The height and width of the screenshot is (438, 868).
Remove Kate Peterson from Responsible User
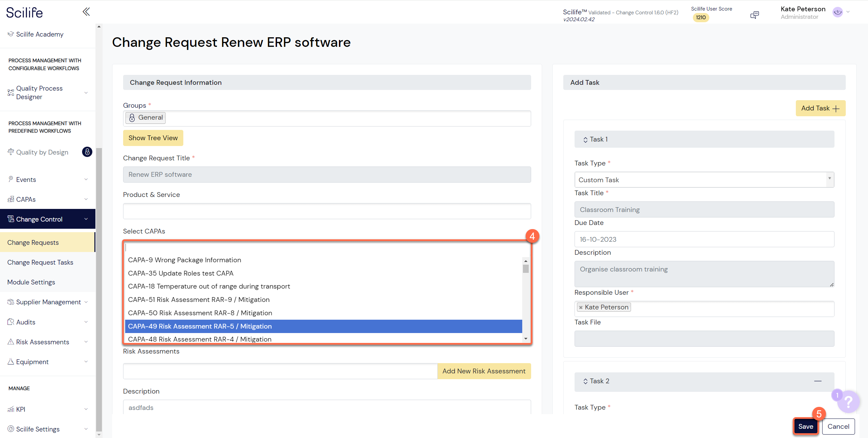pos(580,307)
